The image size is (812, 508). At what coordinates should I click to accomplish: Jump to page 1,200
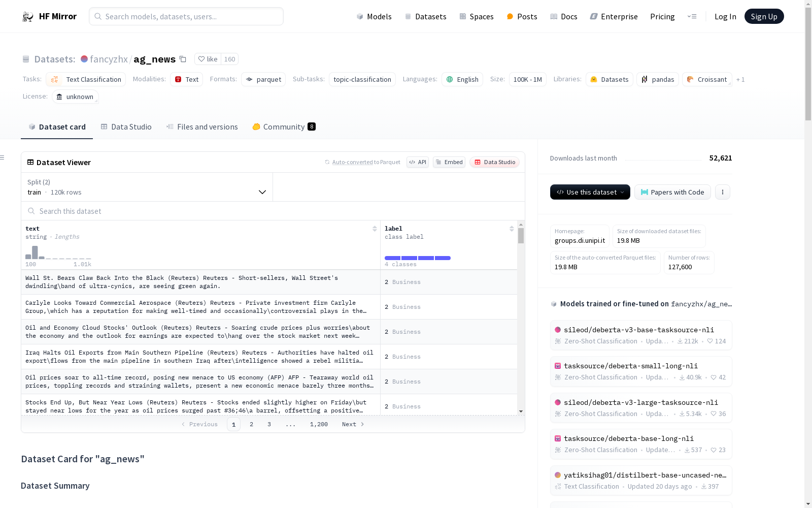[x=319, y=424]
